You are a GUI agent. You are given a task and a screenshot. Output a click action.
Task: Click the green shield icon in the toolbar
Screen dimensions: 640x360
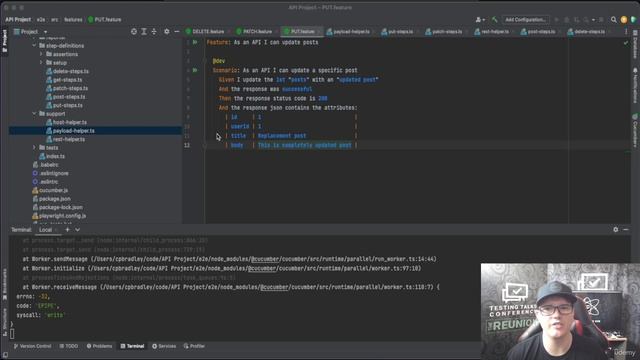click(x=633, y=20)
